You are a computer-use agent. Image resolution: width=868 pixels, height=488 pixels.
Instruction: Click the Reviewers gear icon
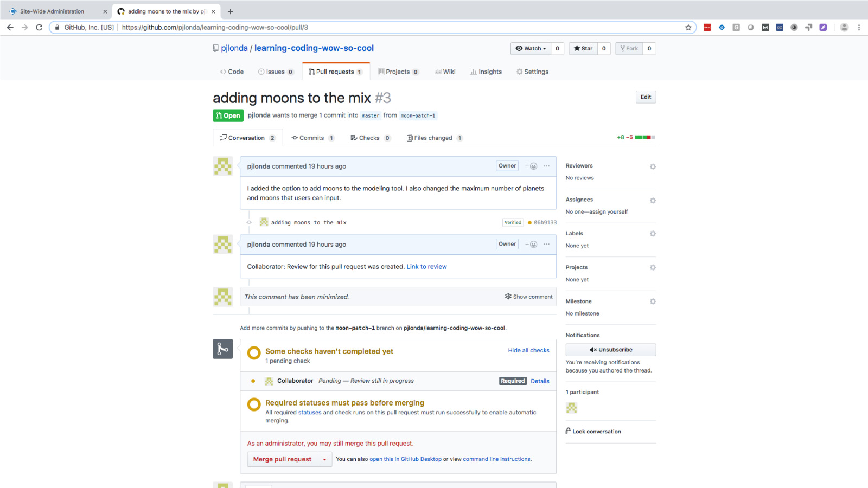(653, 166)
